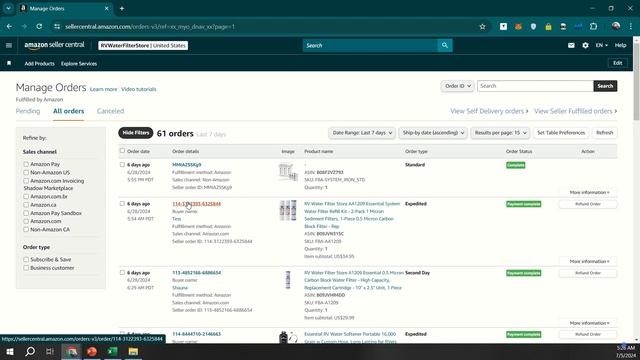640x360 pixels.
Task: Bookmark this page with the star icon
Action: click(482, 27)
